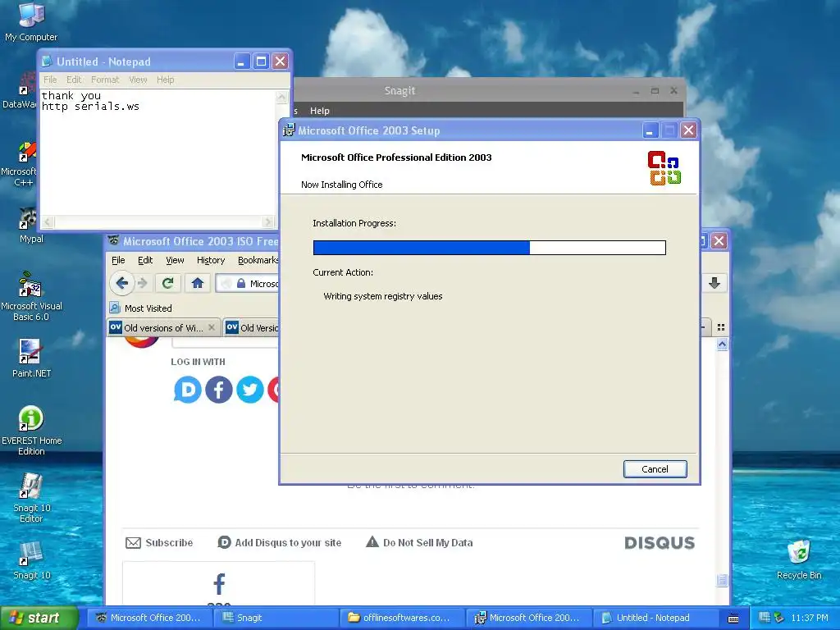
Task: Click the browser Forward arrow button
Action: click(x=142, y=283)
